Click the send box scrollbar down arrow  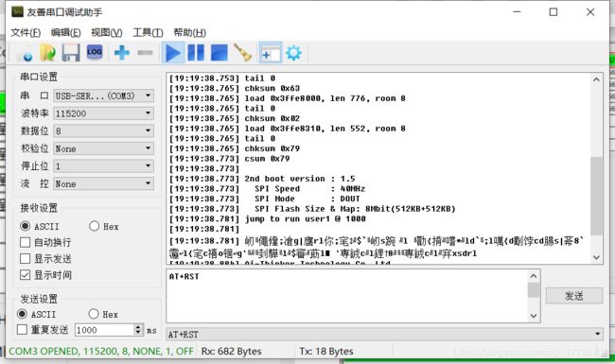(x=534, y=316)
